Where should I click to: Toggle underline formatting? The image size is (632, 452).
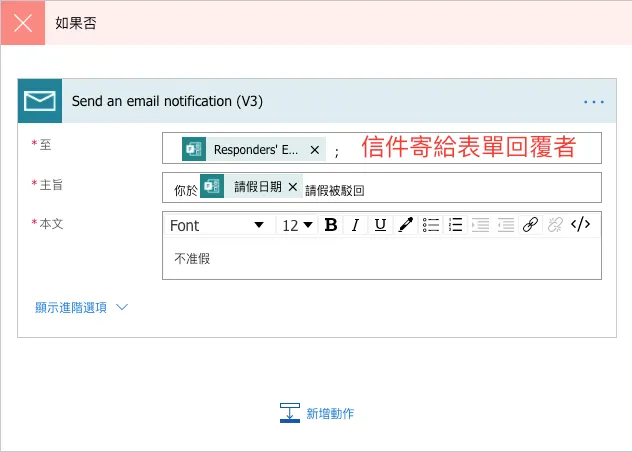pos(380,225)
